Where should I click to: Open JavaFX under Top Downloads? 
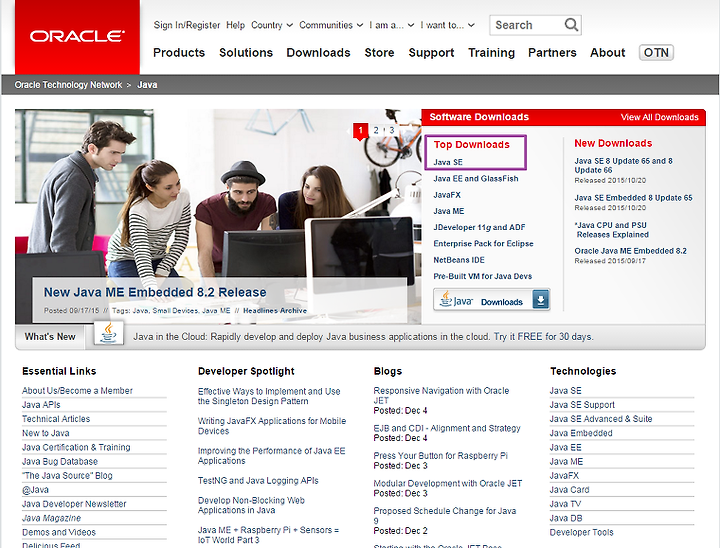click(x=447, y=195)
